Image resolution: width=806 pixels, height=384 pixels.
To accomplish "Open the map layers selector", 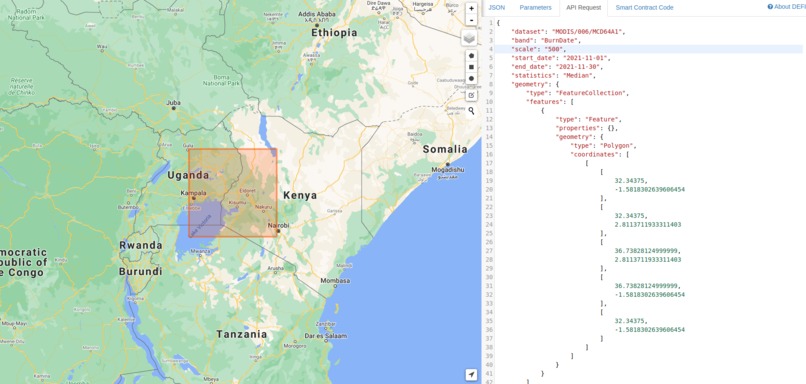I will pyautogui.click(x=469, y=38).
